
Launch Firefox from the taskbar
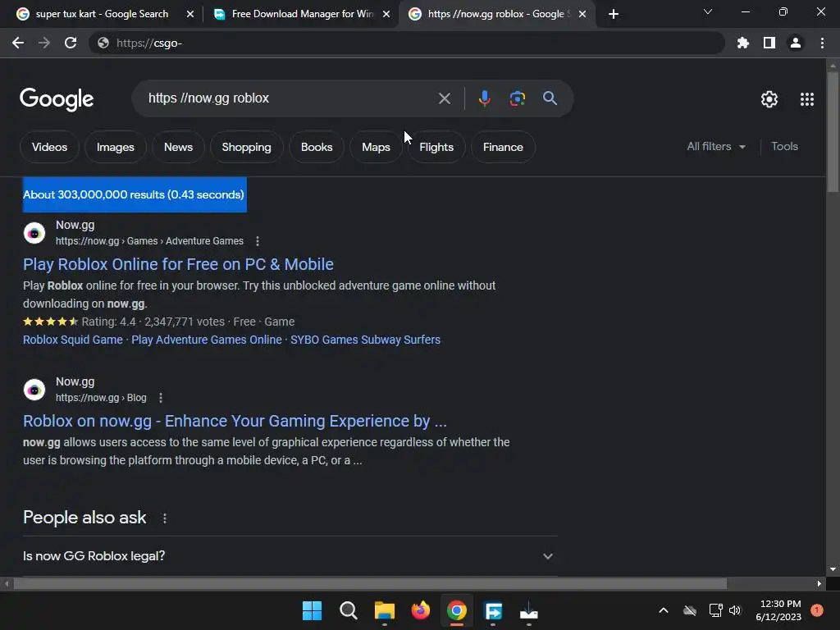click(421, 610)
